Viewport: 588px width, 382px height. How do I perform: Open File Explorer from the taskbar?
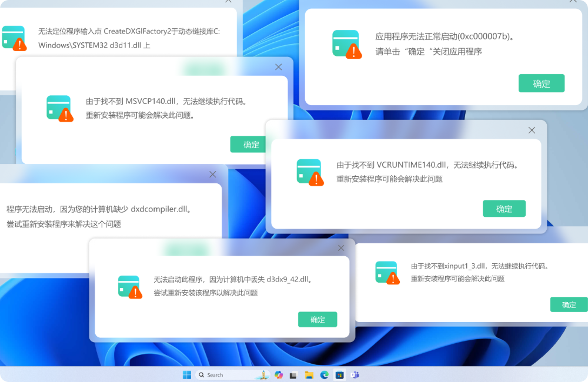tap(309, 375)
